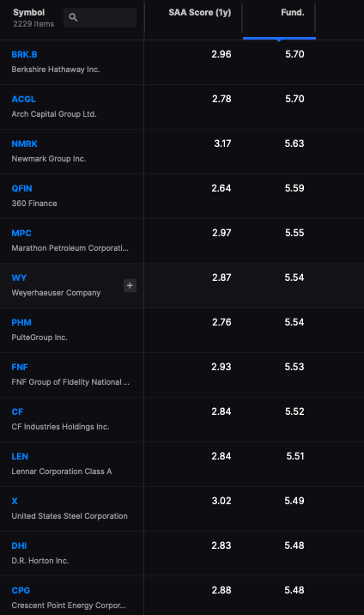The height and width of the screenshot is (615, 364).
Task: Open the CPG ticker link
Action: (x=21, y=591)
